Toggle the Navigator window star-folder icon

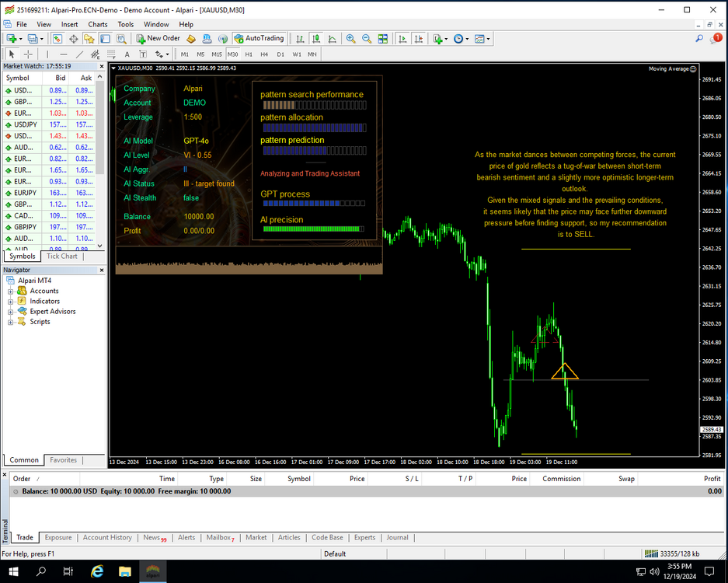(89, 39)
